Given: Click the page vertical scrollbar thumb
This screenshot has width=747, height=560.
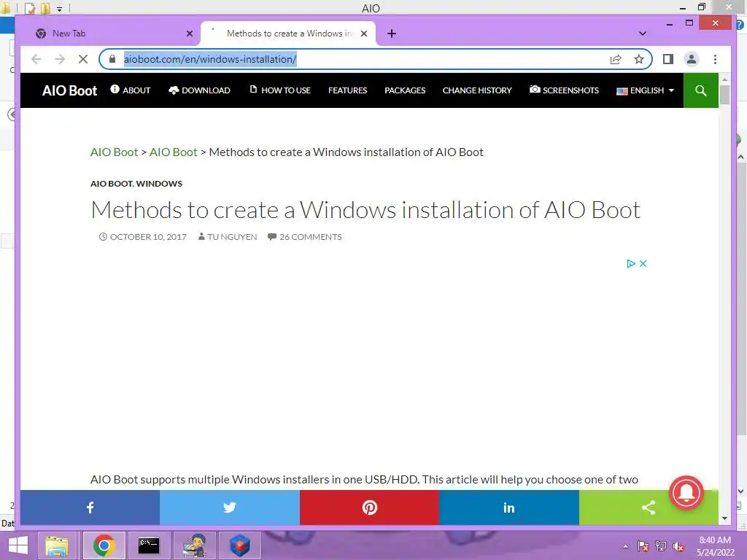Looking at the screenshot, I should [x=724, y=94].
